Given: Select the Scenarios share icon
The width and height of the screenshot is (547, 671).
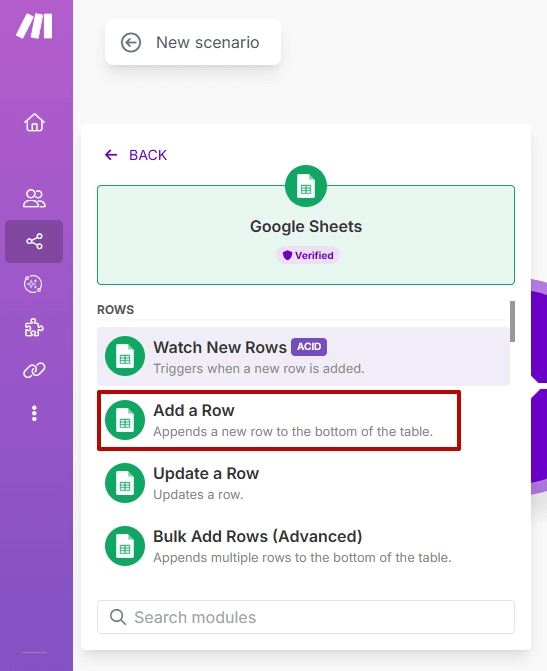Looking at the screenshot, I should pos(34,241).
